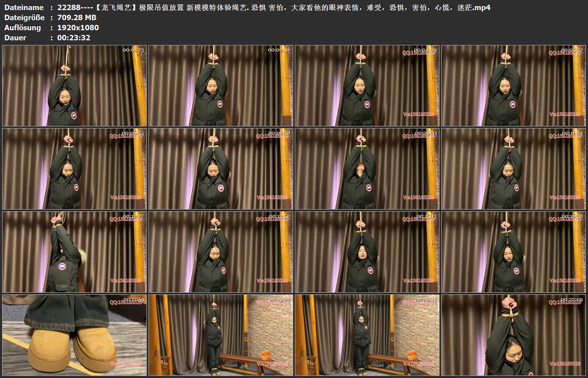Screen dimensions: 588x378
Task: Open the frame at 00:02:46
Action: pyautogui.click(x=221, y=86)
